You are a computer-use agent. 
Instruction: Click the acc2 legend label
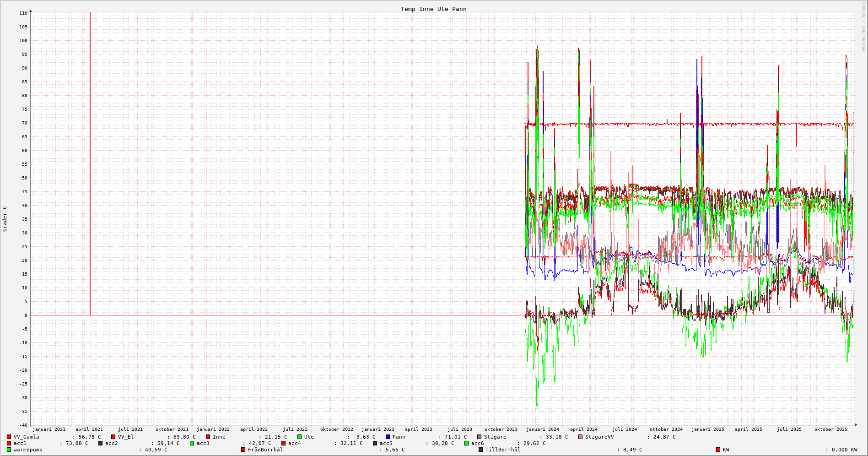112,443
